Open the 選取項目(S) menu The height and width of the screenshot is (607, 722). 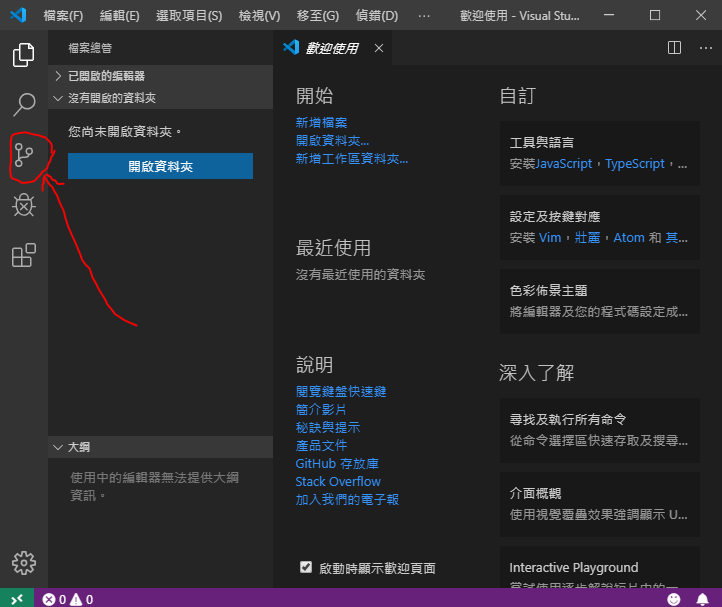coord(189,16)
